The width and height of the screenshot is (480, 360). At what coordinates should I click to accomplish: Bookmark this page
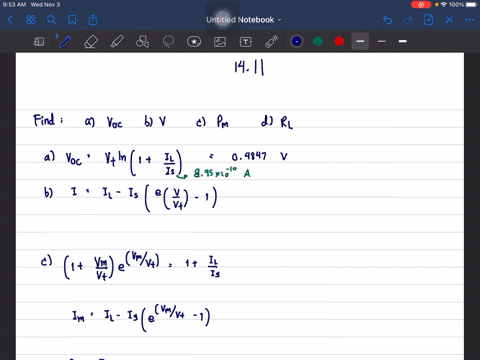click(x=72, y=20)
